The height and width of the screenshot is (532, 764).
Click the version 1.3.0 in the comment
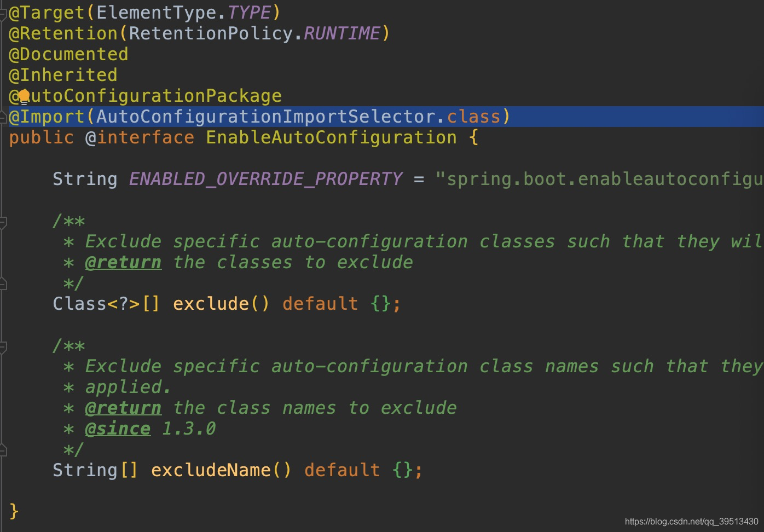pos(189,429)
